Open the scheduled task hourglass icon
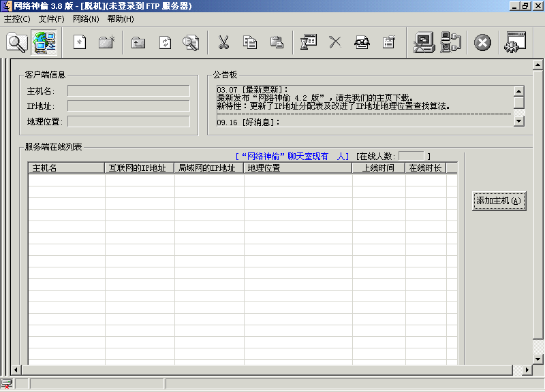This screenshot has height=392, width=545. point(308,42)
